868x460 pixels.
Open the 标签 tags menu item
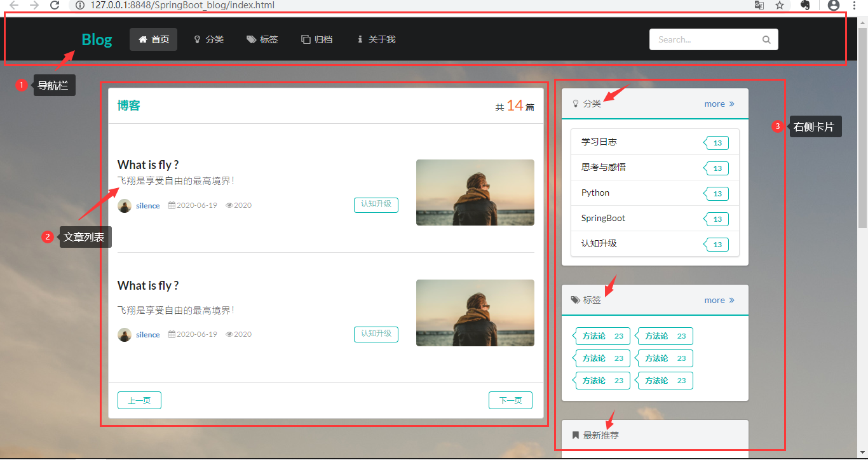[262, 39]
